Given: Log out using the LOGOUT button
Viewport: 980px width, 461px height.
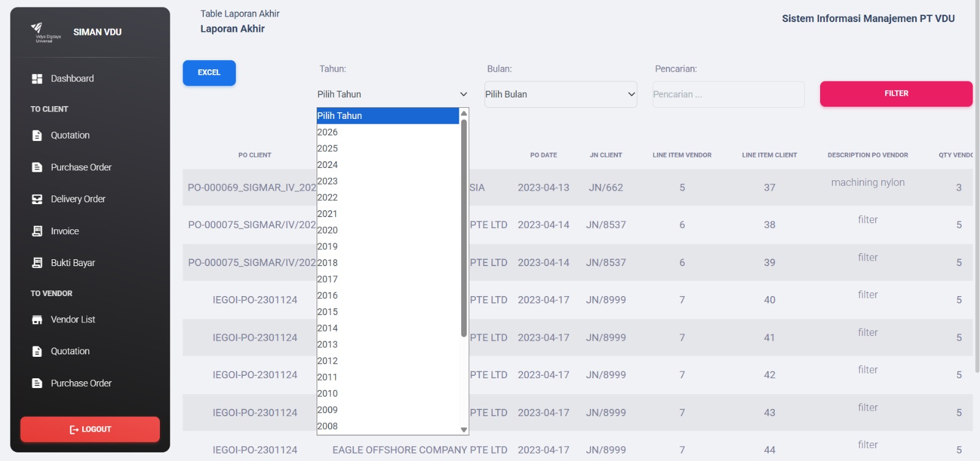Looking at the screenshot, I should [x=90, y=429].
